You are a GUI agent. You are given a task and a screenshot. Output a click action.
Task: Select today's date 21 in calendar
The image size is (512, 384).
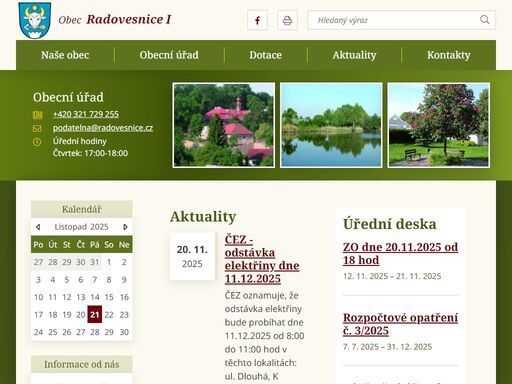pyautogui.click(x=95, y=314)
